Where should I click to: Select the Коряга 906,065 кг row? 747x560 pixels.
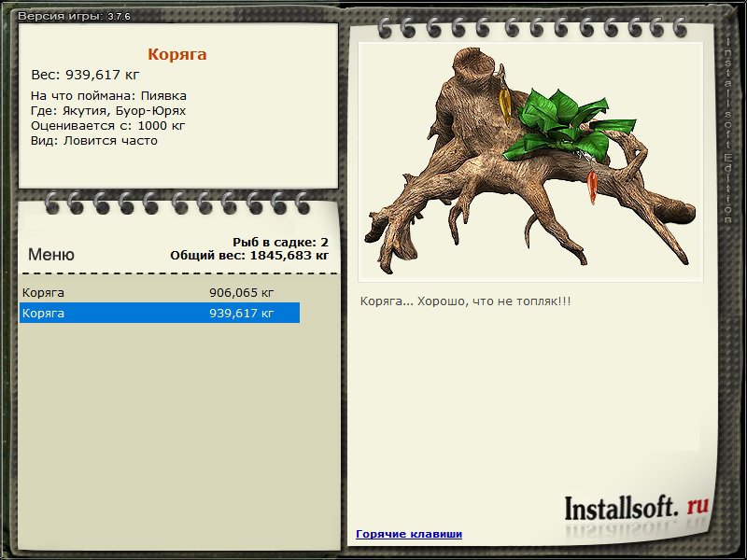(x=160, y=292)
